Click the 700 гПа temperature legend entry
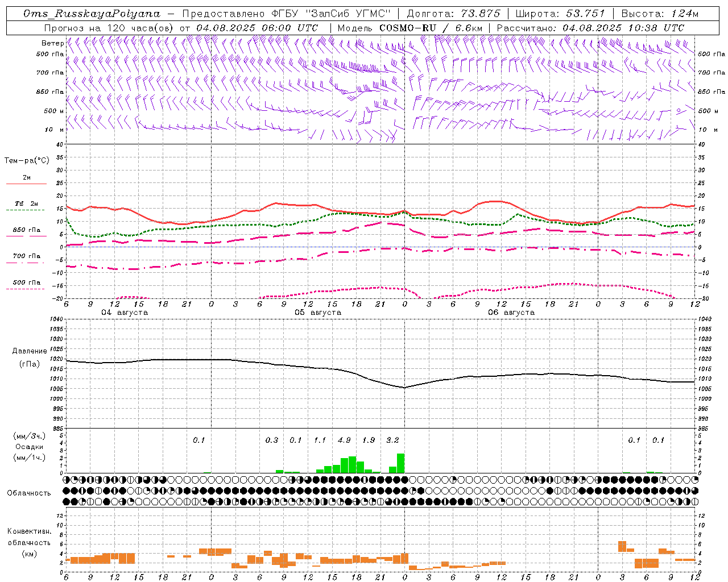This screenshot has width=728, height=582. pyautogui.click(x=27, y=256)
